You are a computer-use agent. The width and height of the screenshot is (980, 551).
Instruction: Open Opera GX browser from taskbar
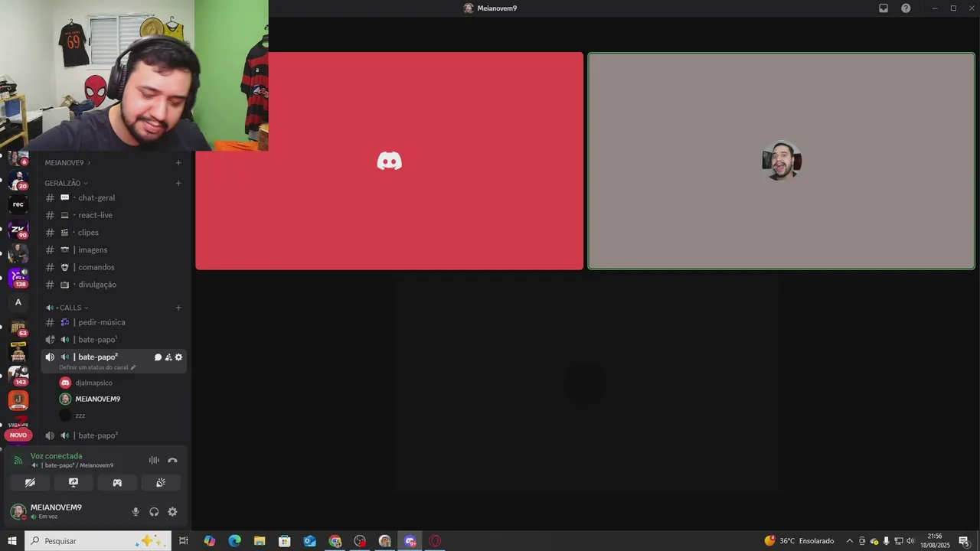[x=435, y=541]
